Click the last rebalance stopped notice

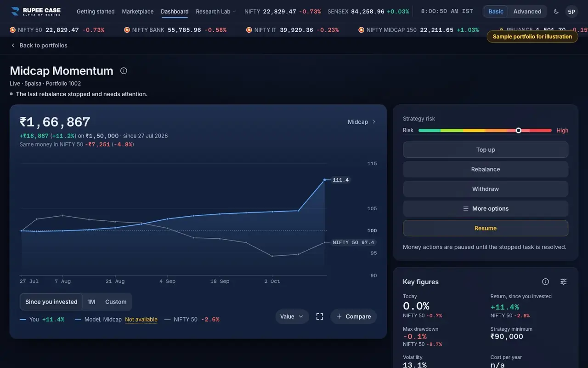point(82,94)
